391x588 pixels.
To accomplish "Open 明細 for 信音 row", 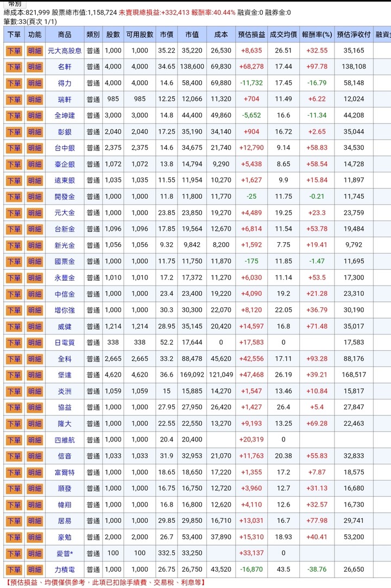I will 35,457.
